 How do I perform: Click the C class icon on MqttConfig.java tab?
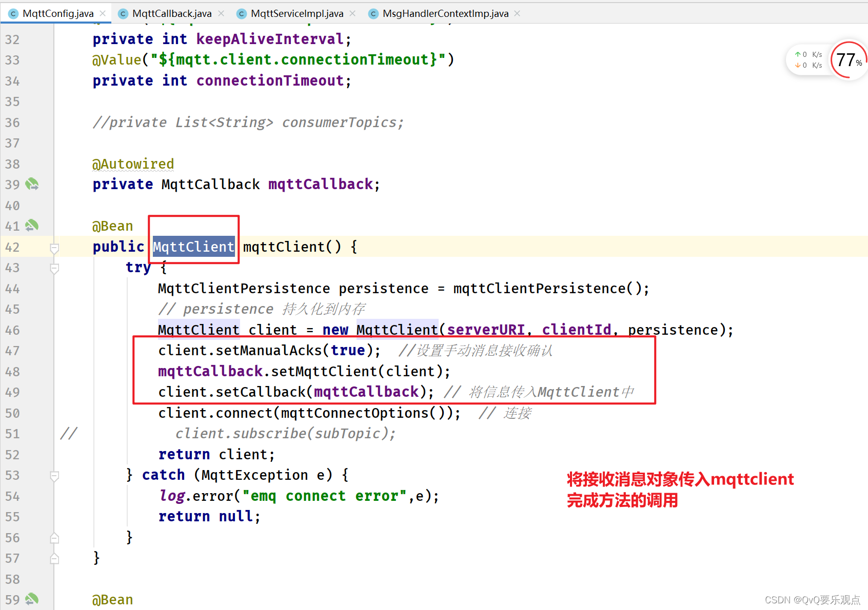coord(13,14)
